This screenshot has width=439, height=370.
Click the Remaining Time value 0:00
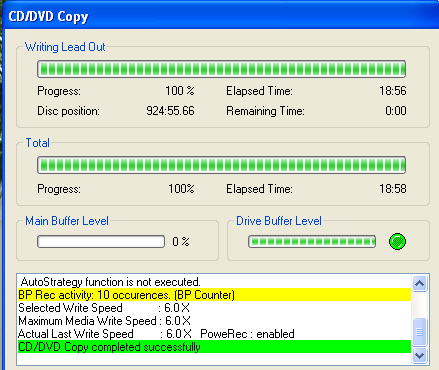click(x=396, y=111)
